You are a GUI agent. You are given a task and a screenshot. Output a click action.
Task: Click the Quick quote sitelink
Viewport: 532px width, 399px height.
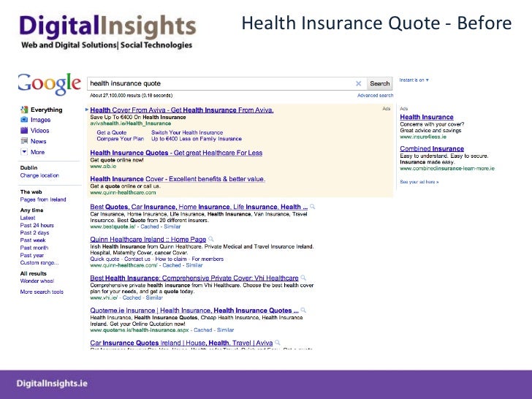[x=104, y=259]
